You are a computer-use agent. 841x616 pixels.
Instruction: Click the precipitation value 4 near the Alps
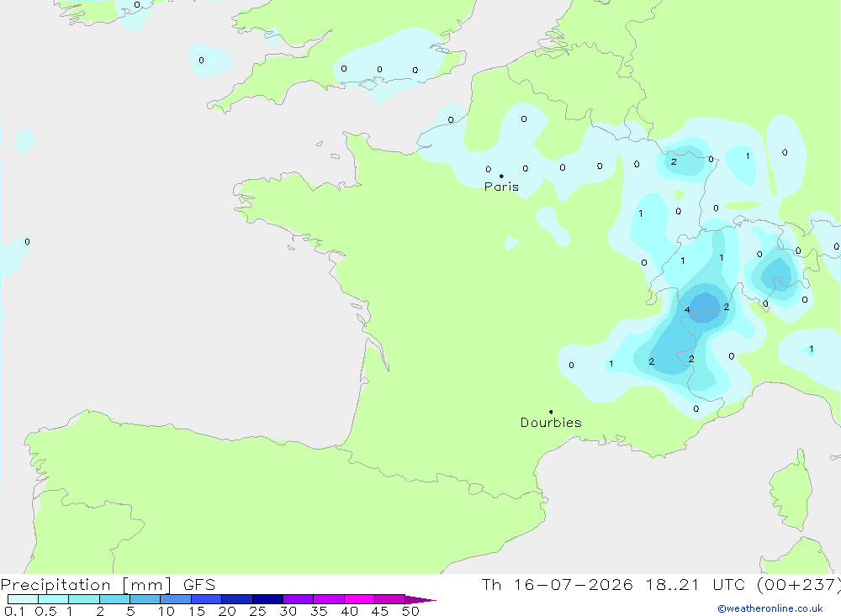(687, 310)
